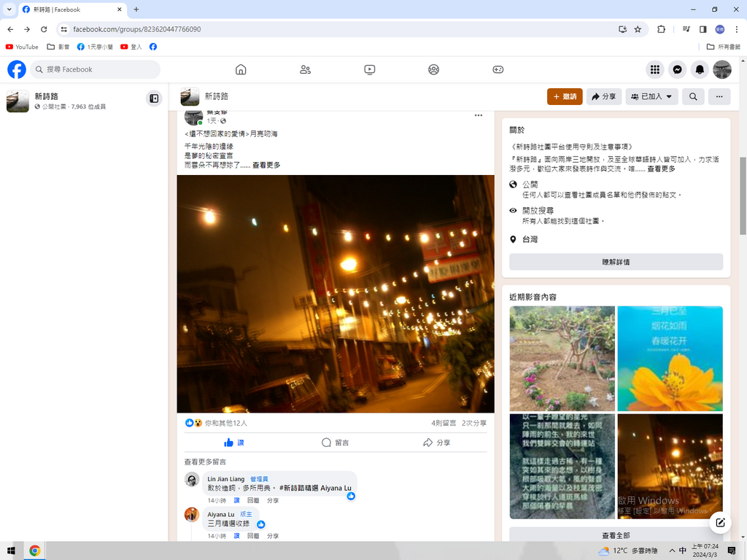Open the apps grid menu icon
This screenshot has height=560, width=747.
pyautogui.click(x=655, y=69)
